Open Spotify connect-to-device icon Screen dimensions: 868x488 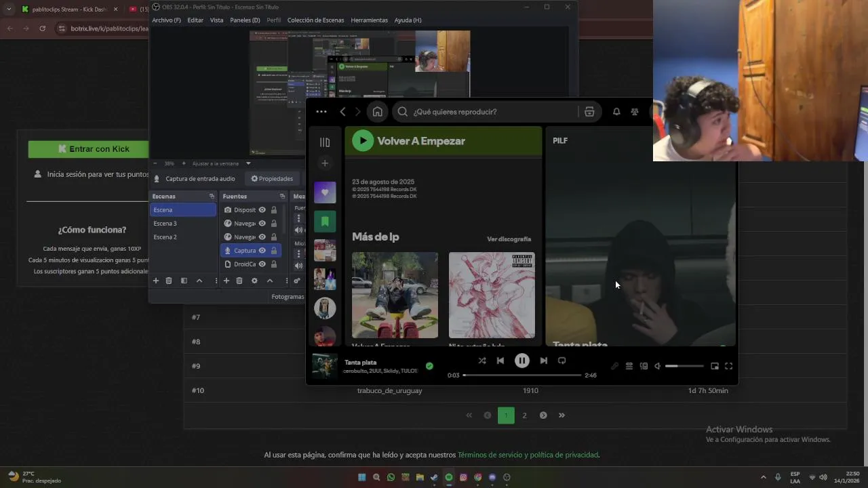(x=644, y=366)
